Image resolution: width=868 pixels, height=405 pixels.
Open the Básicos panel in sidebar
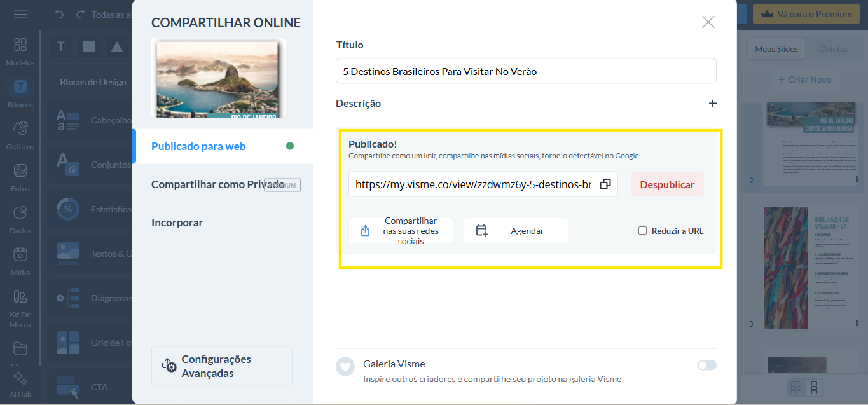point(20,93)
